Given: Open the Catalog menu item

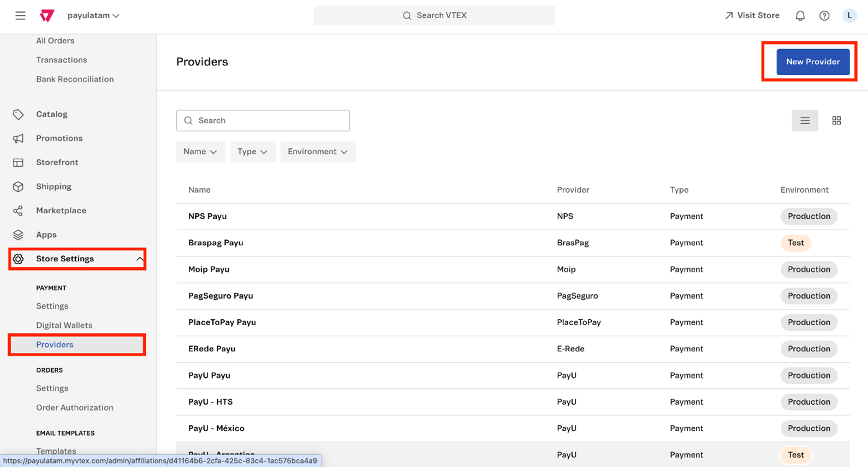Looking at the screenshot, I should pos(52,114).
